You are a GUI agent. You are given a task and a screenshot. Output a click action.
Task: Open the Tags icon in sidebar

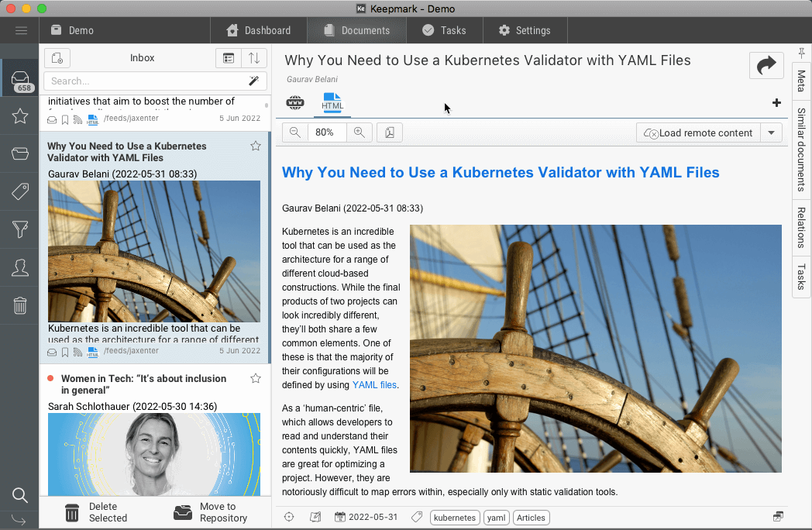(x=20, y=192)
